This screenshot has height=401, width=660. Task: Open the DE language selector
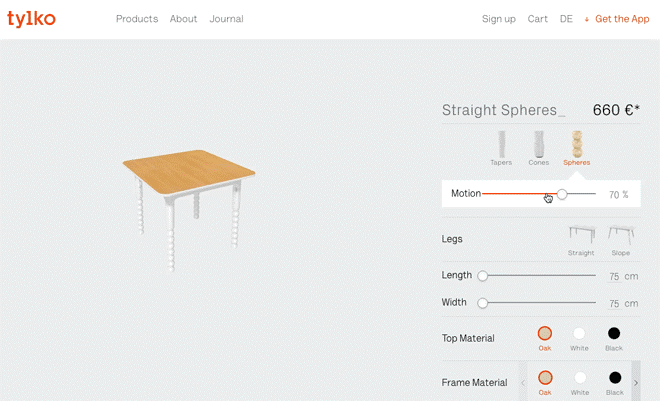click(x=566, y=19)
